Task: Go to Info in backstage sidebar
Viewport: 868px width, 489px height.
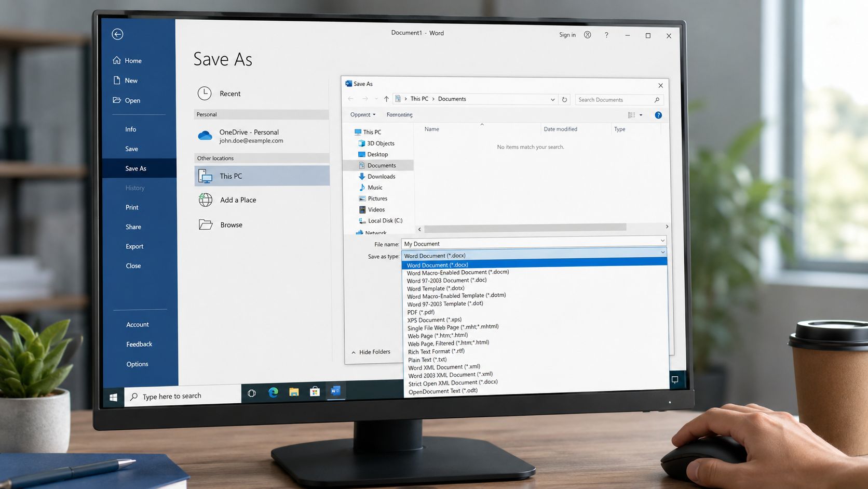Action: (x=131, y=129)
